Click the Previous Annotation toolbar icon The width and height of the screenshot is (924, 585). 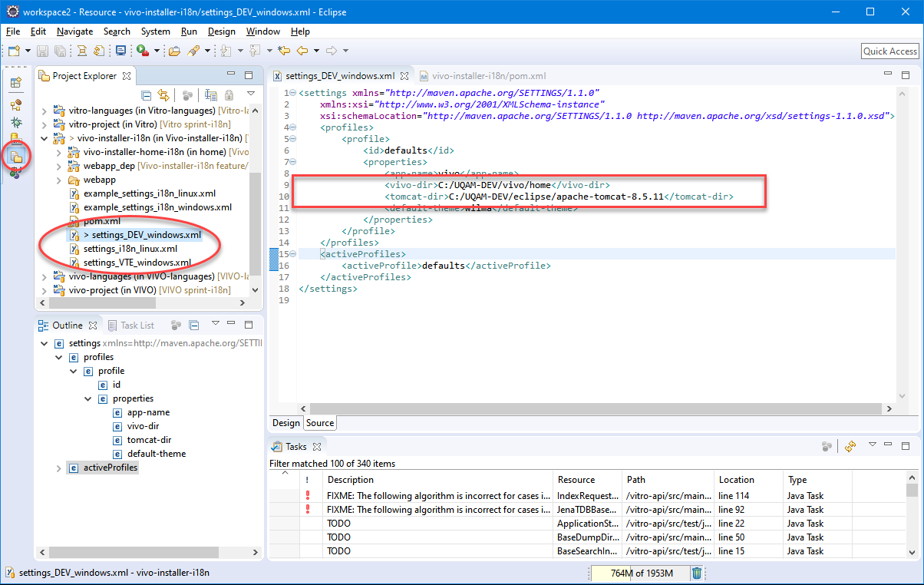(255, 51)
